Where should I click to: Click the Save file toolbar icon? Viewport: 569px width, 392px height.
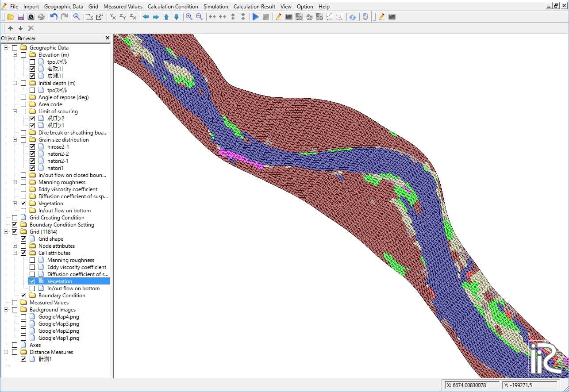(x=20, y=17)
